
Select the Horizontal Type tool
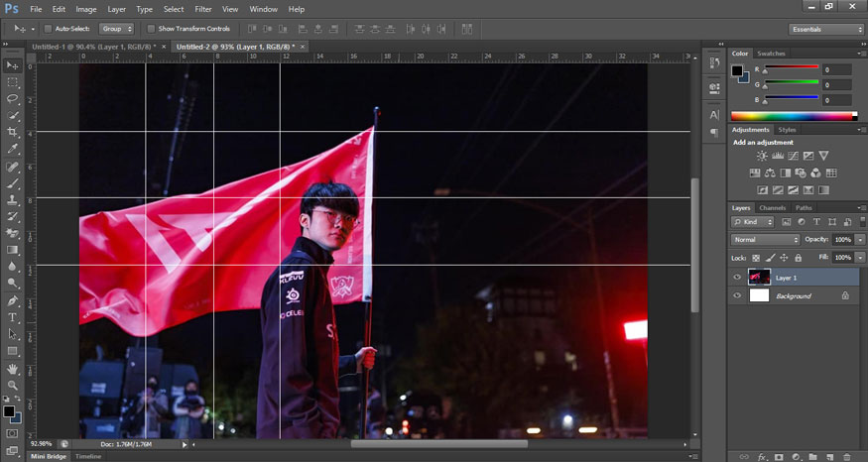(x=12, y=317)
